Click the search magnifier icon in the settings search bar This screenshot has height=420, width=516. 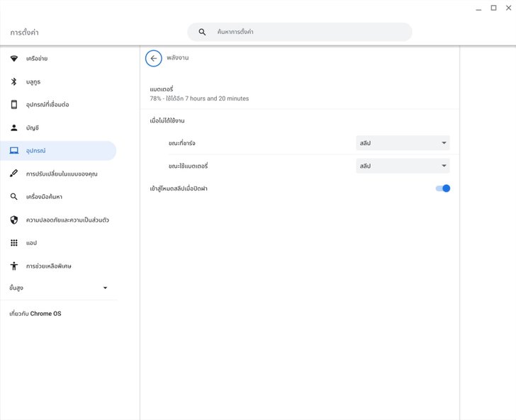(202, 32)
